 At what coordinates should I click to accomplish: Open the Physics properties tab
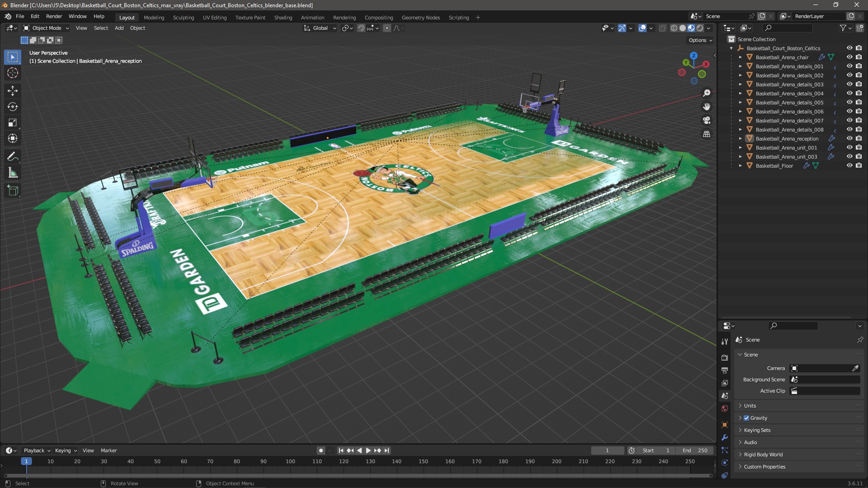[725, 463]
